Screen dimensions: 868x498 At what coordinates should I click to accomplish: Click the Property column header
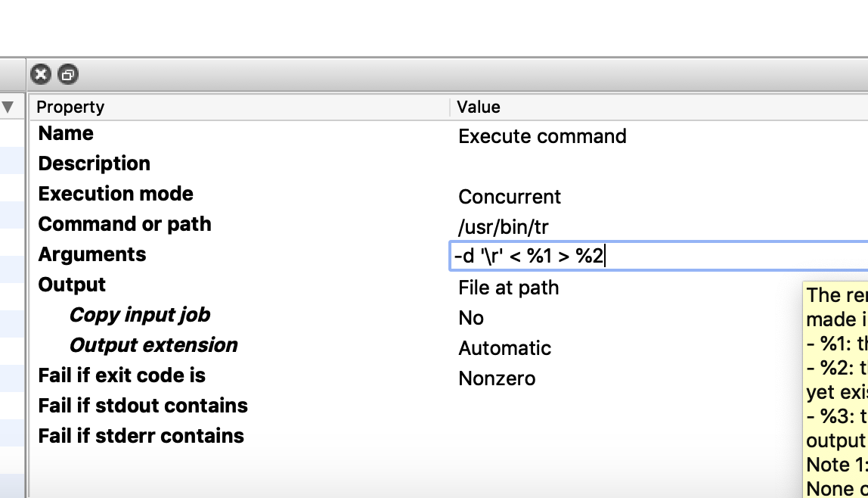[x=70, y=107]
